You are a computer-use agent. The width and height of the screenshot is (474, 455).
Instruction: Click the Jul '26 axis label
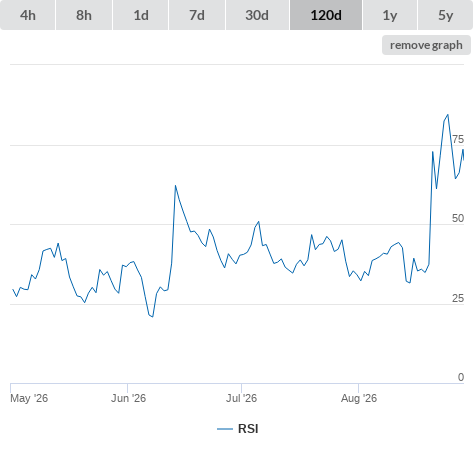tap(242, 398)
